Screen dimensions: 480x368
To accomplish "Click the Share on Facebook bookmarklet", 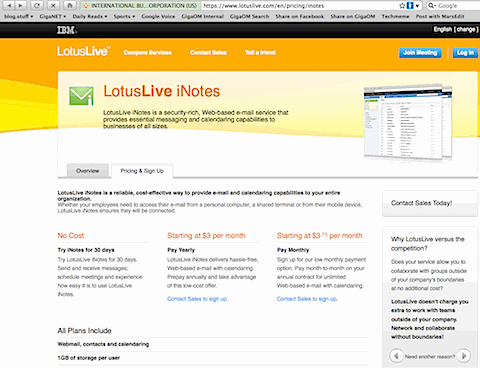I will (x=299, y=16).
